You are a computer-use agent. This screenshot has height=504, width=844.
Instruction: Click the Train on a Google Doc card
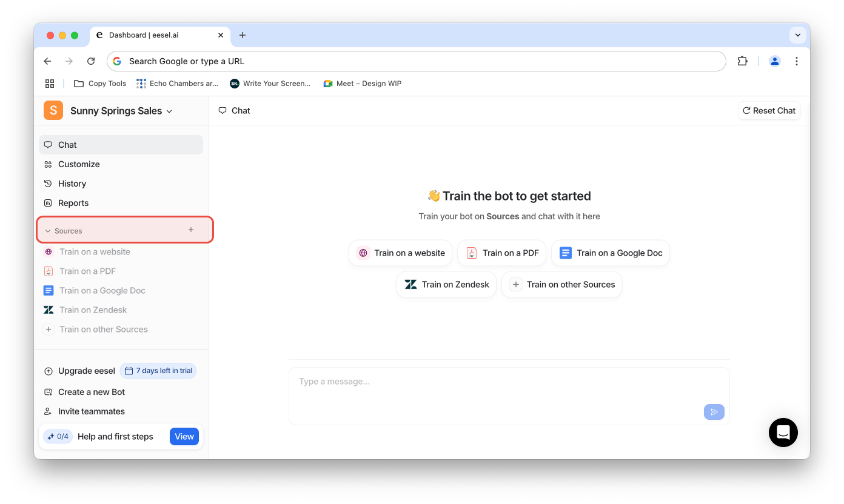tap(611, 253)
